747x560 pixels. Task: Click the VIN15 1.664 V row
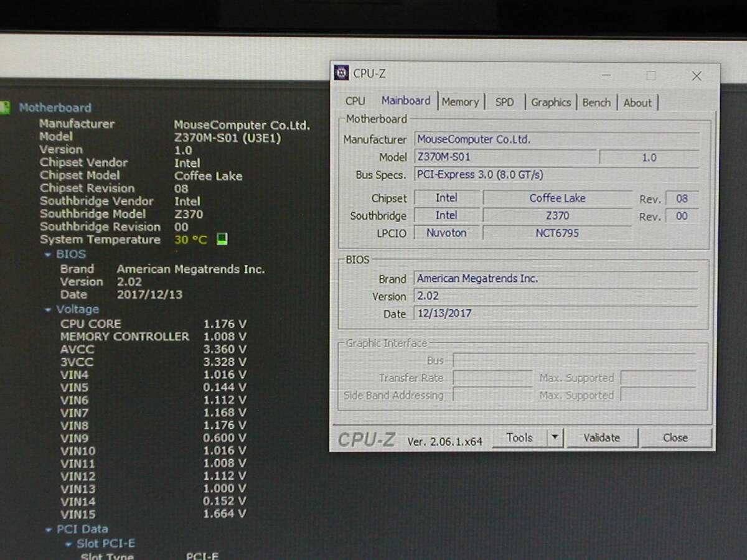(153, 514)
